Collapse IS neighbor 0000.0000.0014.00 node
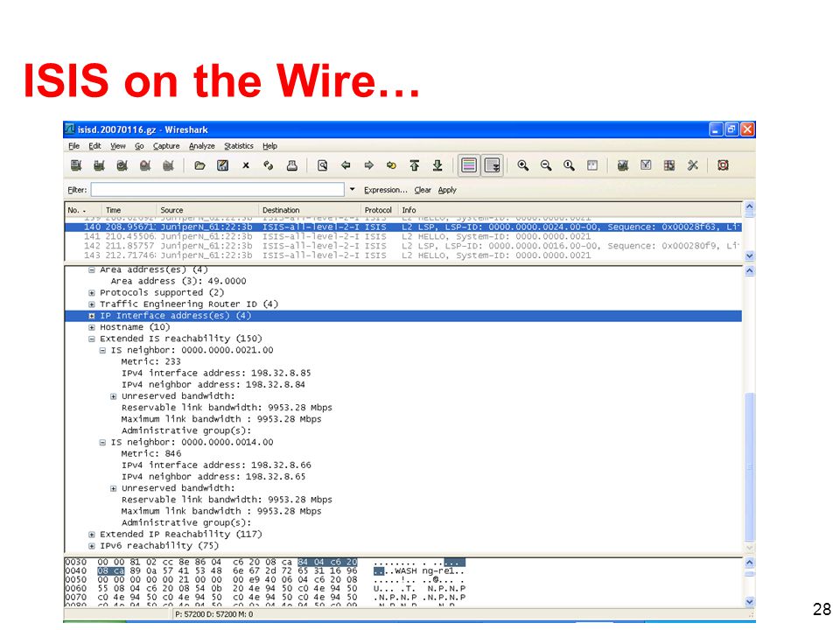The image size is (840, 630). (x=102, y=443)
